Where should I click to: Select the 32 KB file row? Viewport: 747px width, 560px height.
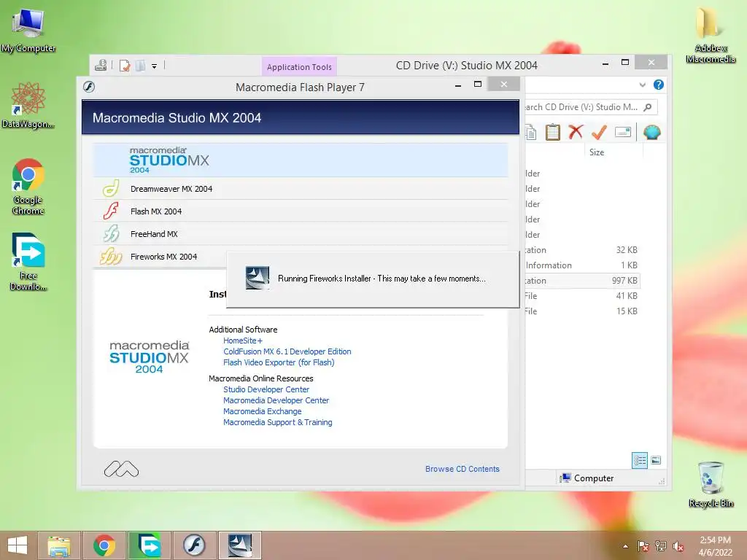pos(583,250)
